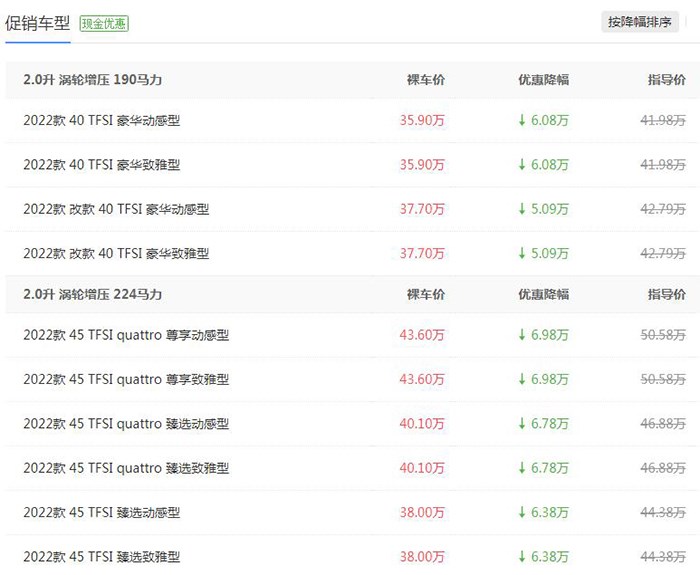The image size is (700, 575).
Task: Open 2022款 40 TFSI 豪华动感型 model link
Action: 102,121
